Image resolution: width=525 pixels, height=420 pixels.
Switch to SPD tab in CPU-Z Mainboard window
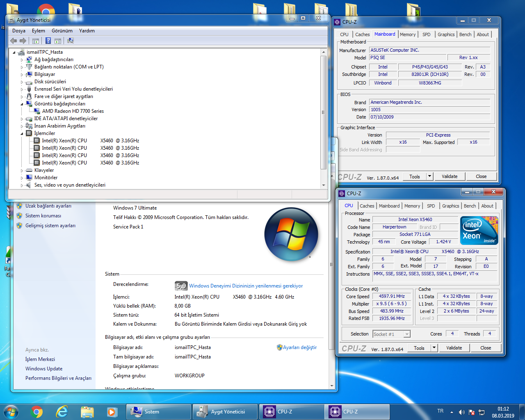pos(427,34)
